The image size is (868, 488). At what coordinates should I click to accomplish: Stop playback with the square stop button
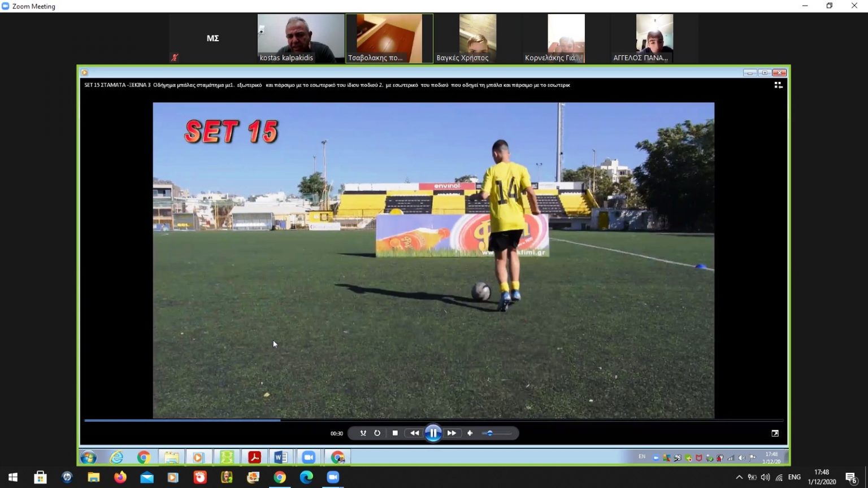click(x=395, y=433)
